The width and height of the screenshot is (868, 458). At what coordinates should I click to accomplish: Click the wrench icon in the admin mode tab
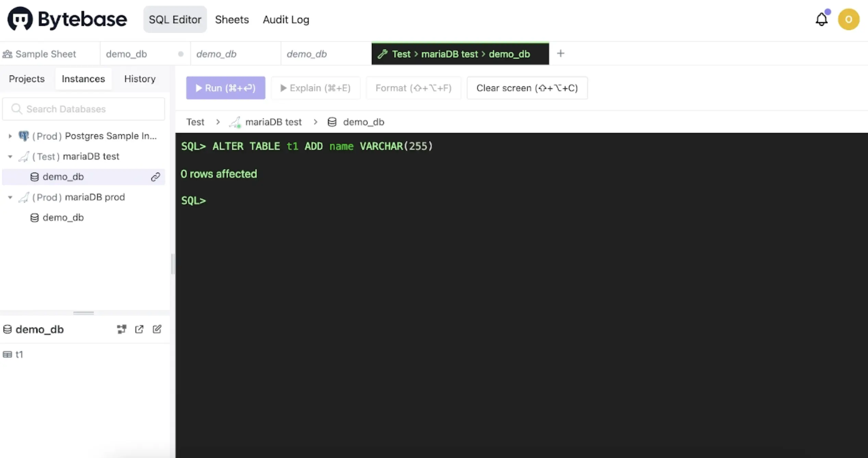pyautogui.click(x=382, y=54)
